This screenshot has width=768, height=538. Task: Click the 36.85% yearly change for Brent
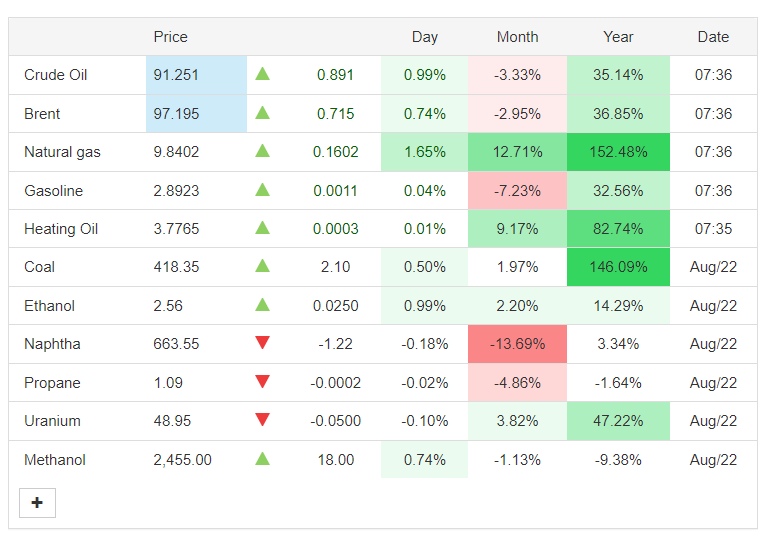(x=618, y=114)
